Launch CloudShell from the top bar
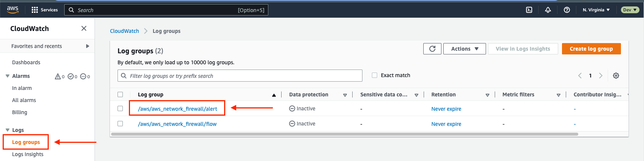 [529, 10]
